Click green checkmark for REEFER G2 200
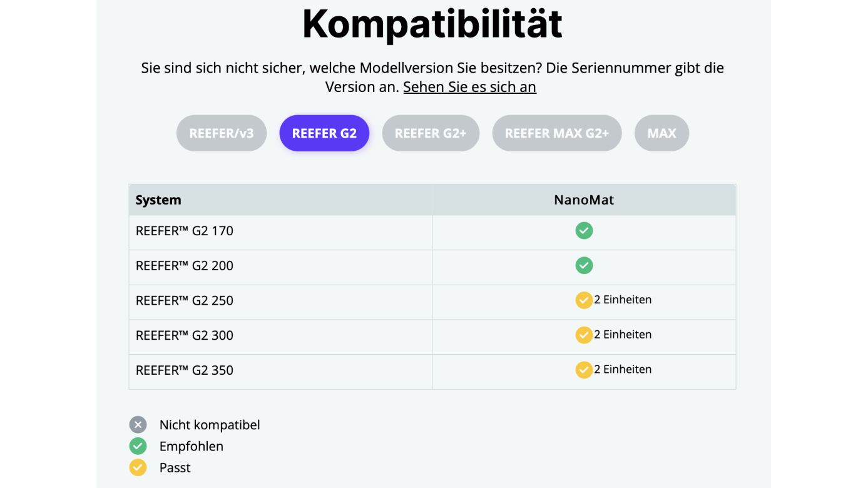The image size is (868, 488). 584,266
